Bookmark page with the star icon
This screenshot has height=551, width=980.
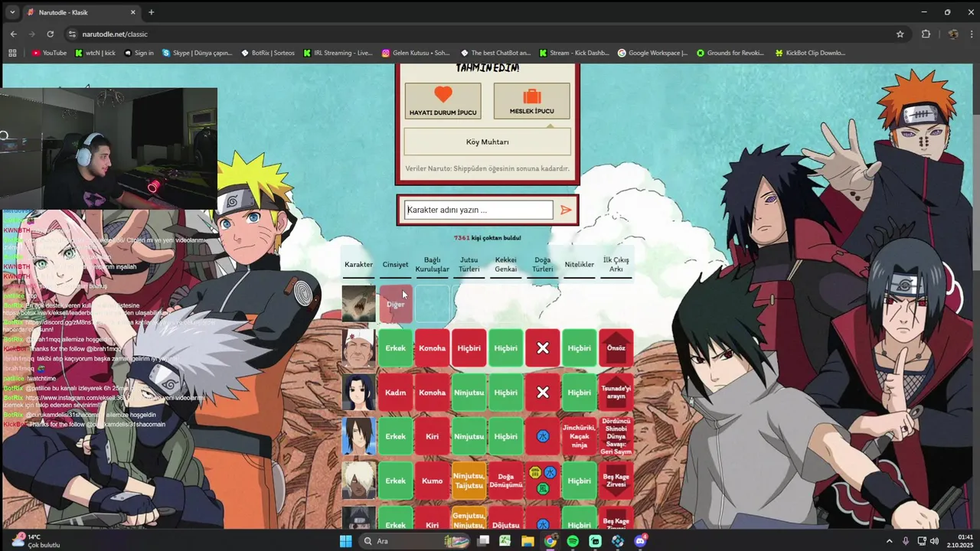tap(900, 34)
